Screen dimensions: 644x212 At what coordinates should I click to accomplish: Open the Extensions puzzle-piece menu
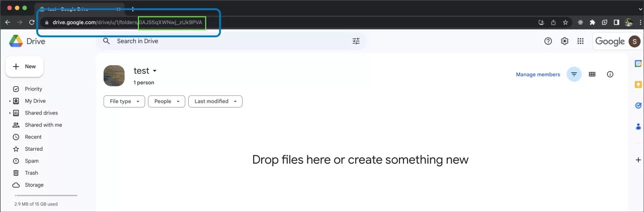[x=592, y=22]
